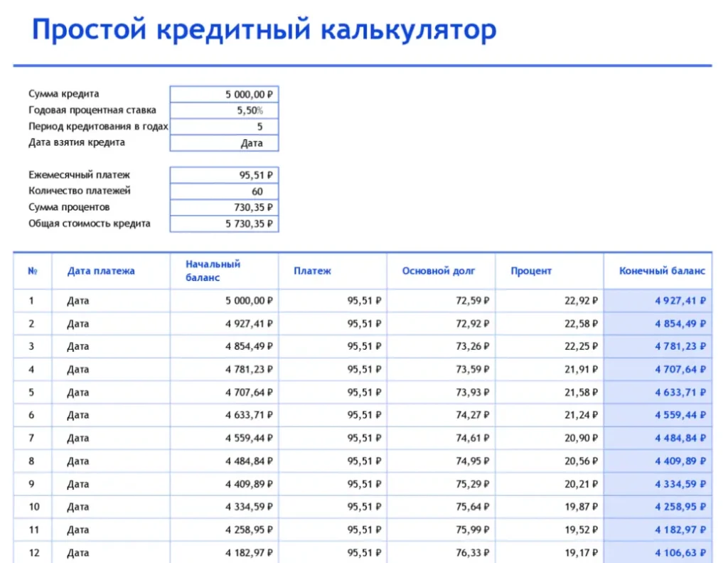The width and height of the screenshot is (728, 563).
Task: Select interest cell 19,87 ₽ in row 10
Action: tap(550, 507)
